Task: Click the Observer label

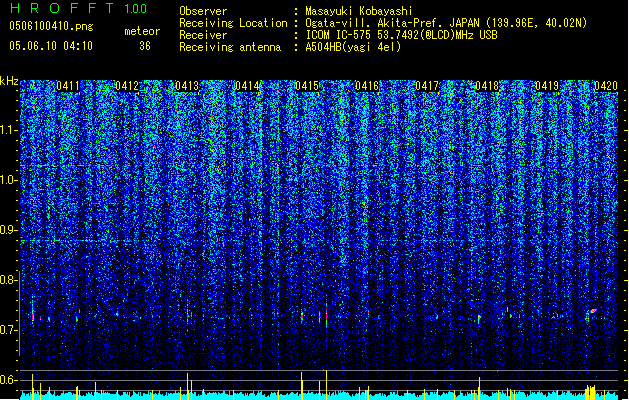Action: pyautogui.click(x=203, y=11)
